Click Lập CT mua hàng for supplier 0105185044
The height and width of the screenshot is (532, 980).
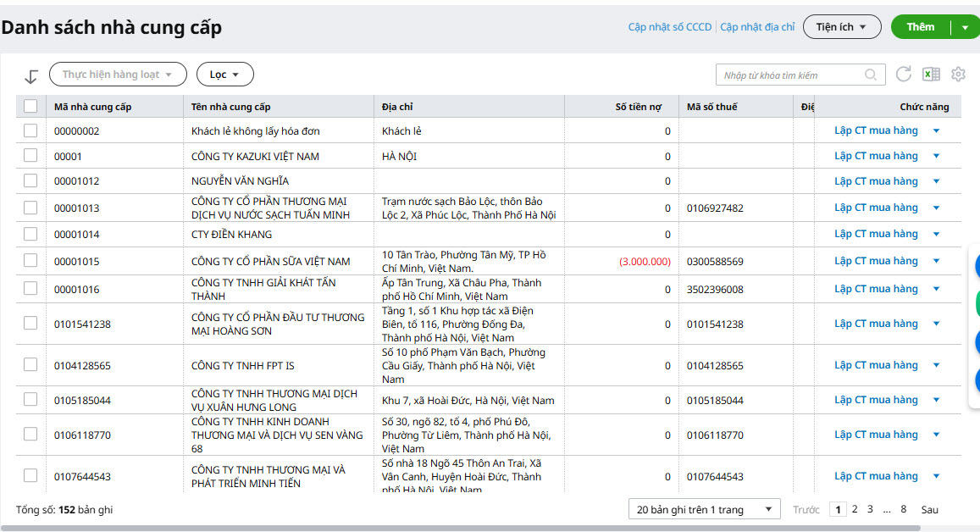876,400
